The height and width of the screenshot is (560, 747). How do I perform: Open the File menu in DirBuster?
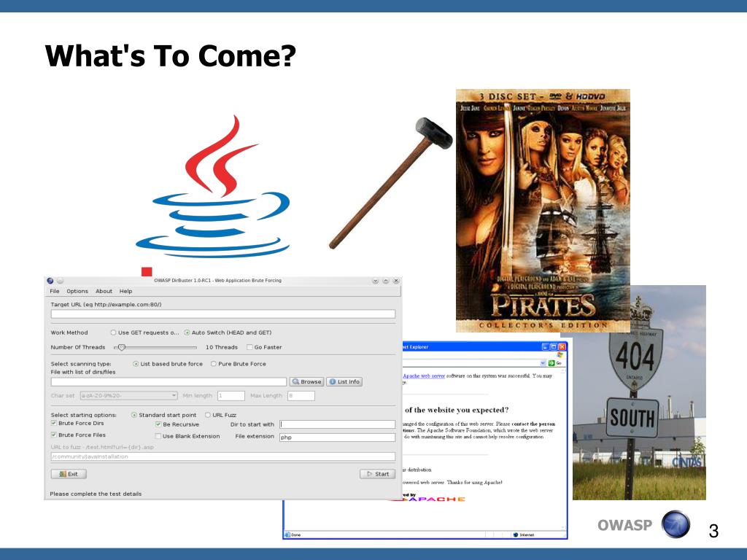click(55, 291)
